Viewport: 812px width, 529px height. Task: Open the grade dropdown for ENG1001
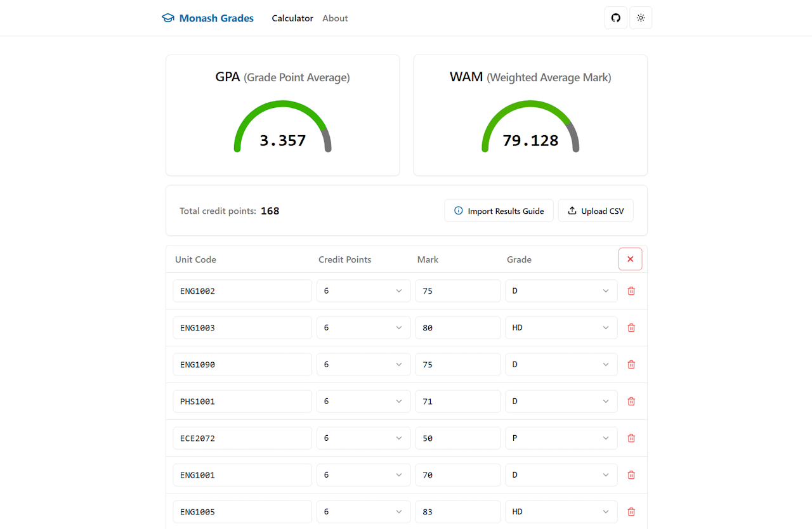[561, 475]
